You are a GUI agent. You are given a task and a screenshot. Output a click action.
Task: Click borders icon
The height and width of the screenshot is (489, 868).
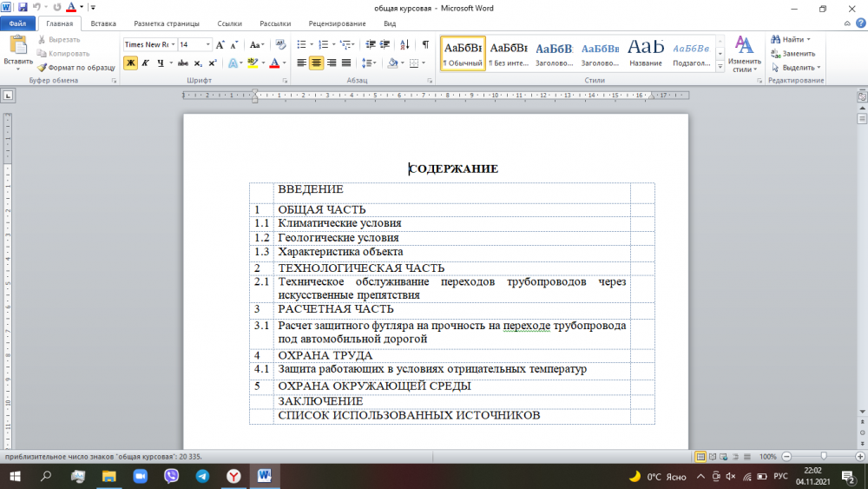coord(413,63)
